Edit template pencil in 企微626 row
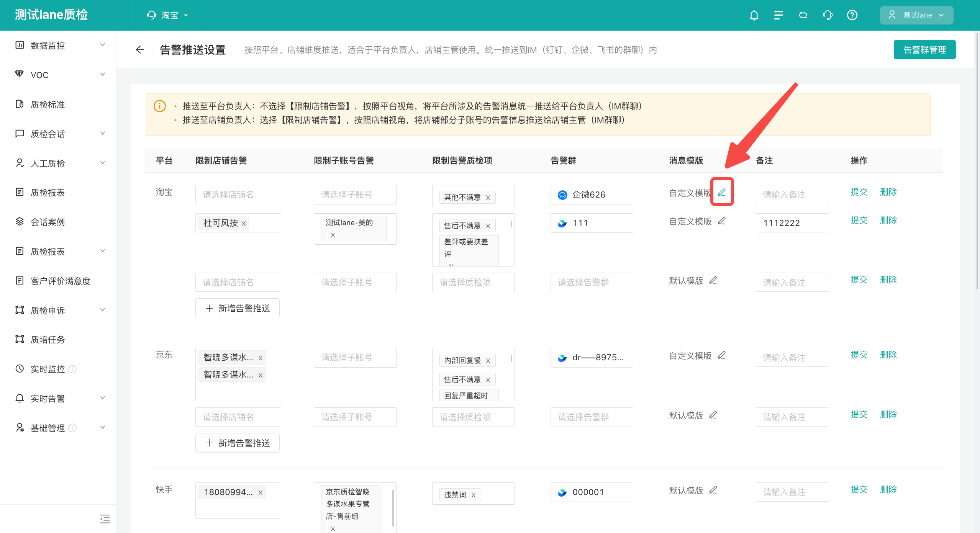 point(722,192)
